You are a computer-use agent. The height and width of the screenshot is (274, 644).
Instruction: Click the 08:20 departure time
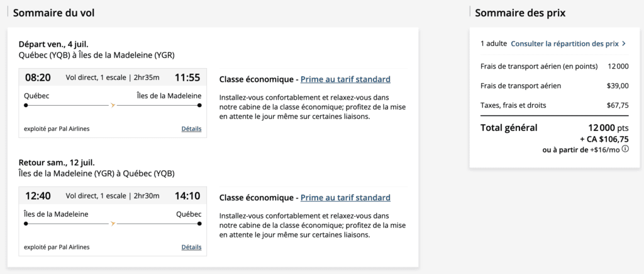tap(38, 77)
